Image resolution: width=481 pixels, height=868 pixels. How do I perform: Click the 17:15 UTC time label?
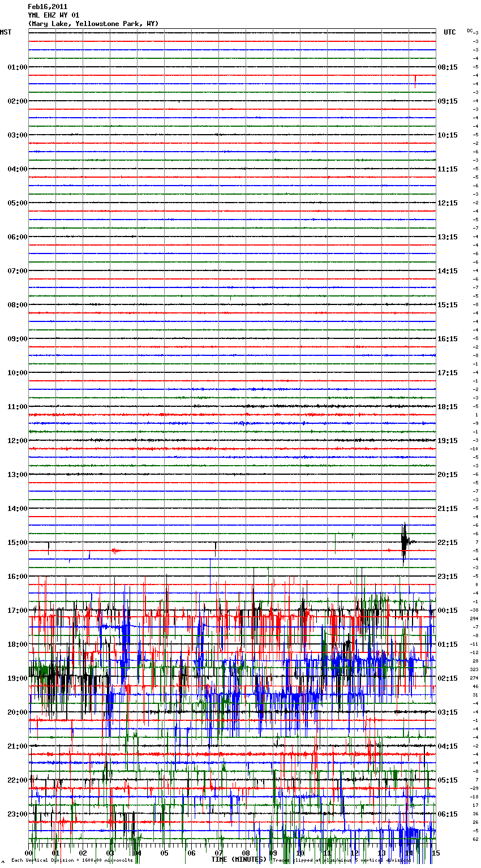(448, 373)
